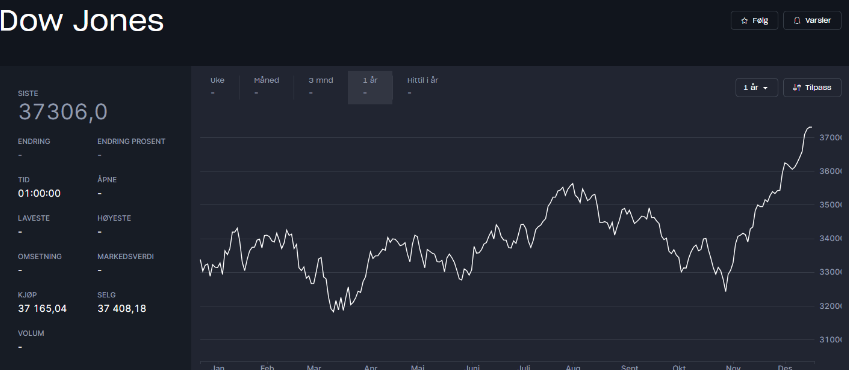849x370 pixels.
Task: Click the chart peak near December
Action: (x=810, y=127)
